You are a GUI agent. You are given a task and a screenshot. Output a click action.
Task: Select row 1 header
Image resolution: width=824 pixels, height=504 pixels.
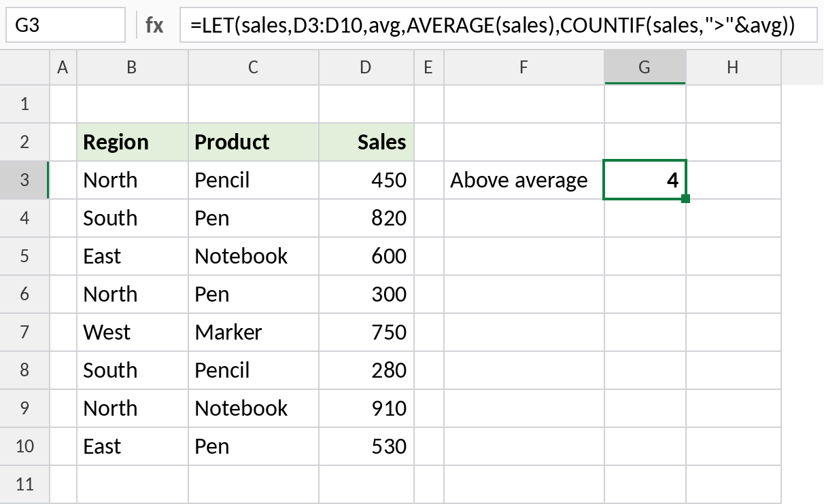click(25, 104)
